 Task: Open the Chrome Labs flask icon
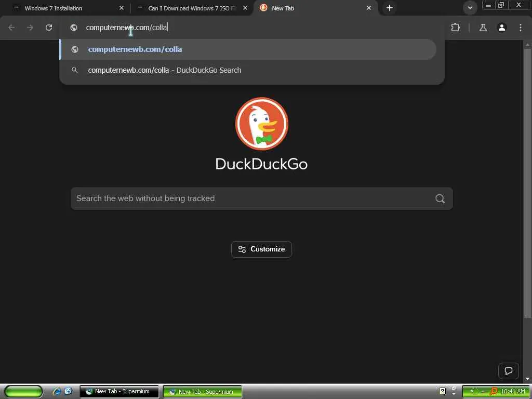click(483, 28)
